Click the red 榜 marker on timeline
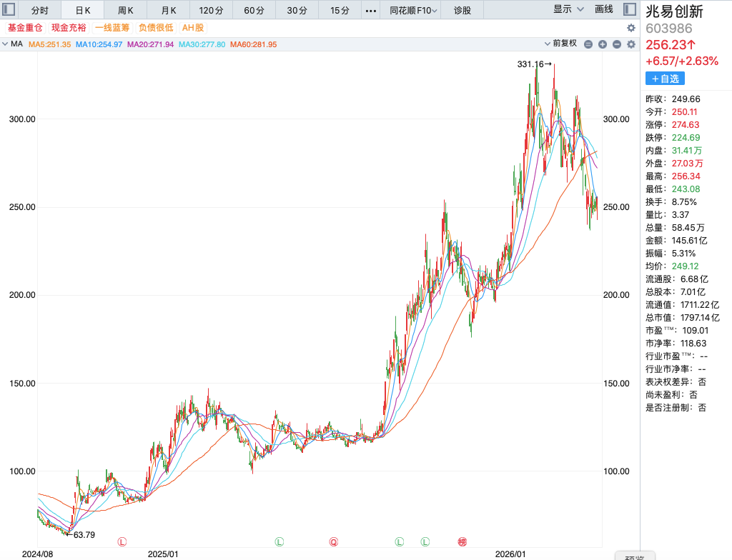 (462, 542)
